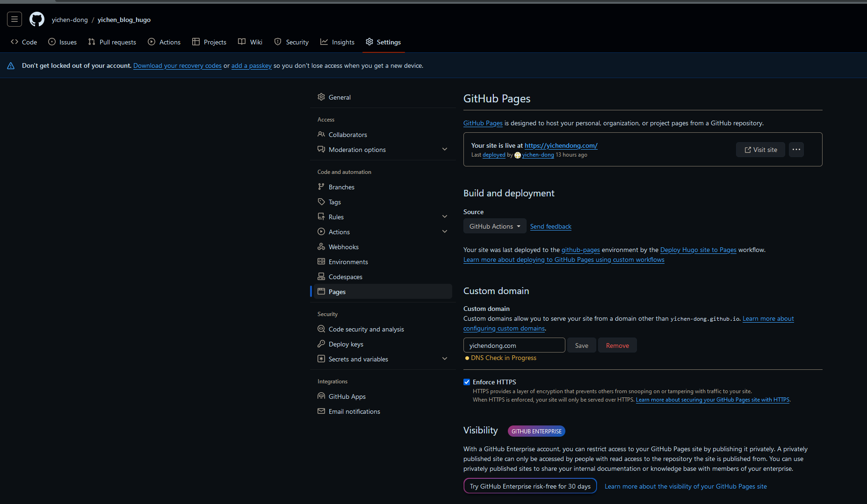867x504 pixels.
Task: Open Learn more about securing Pages with HTTPS
Action: [x=713, y=400]
